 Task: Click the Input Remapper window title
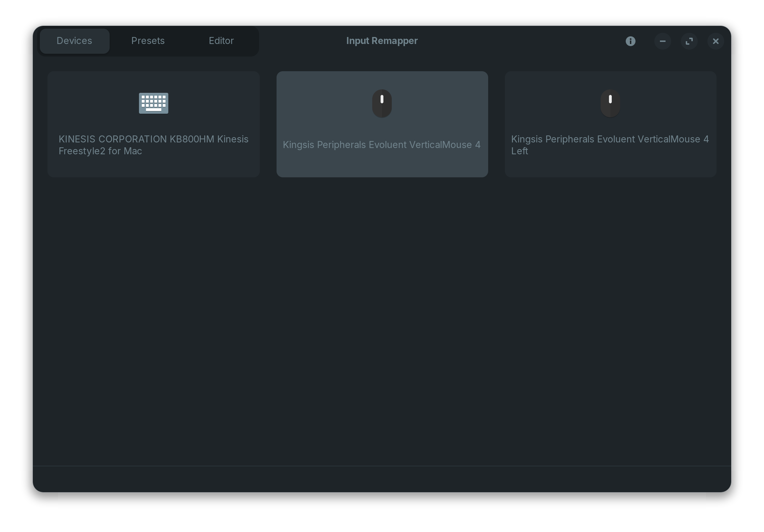[382, 41]
